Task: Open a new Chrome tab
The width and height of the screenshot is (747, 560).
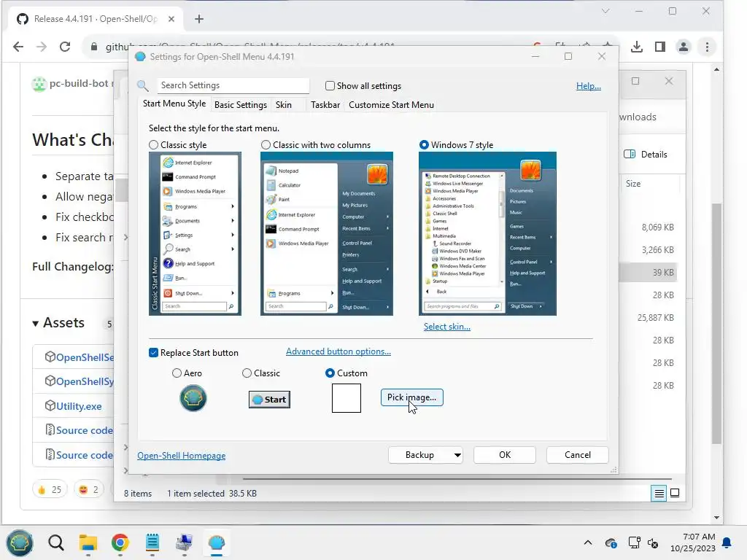Action: coord(199,19)
